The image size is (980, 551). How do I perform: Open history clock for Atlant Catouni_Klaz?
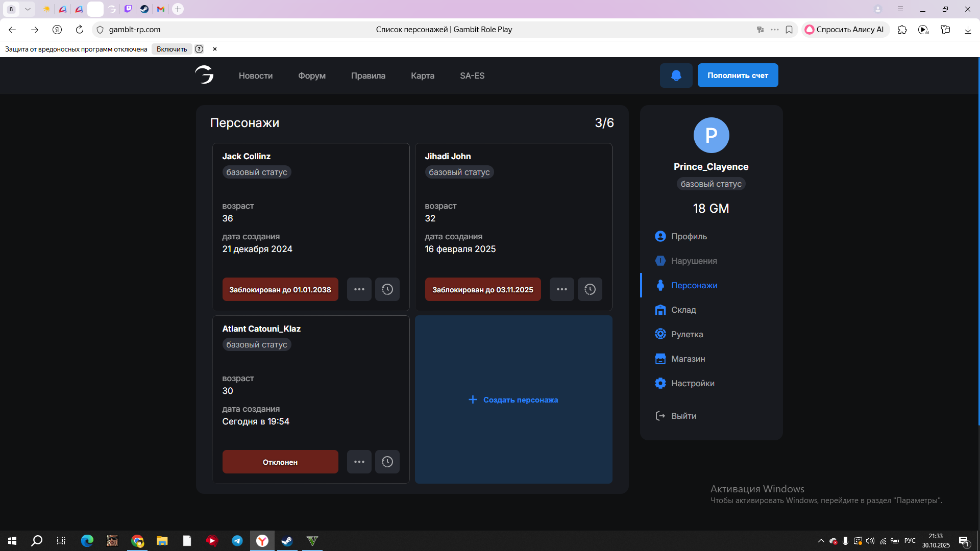pyautogui.click(x=387, y=462)
